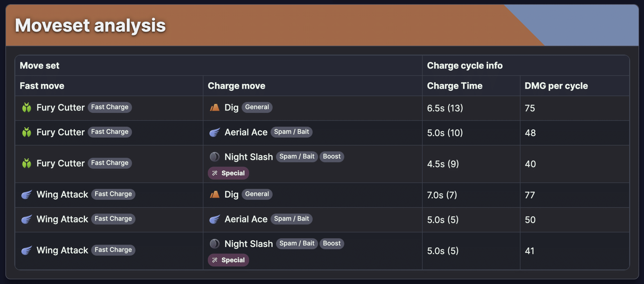
Task: Click Boost tag in Fury Cutter Night Slash row
Action: click(332, 157)
